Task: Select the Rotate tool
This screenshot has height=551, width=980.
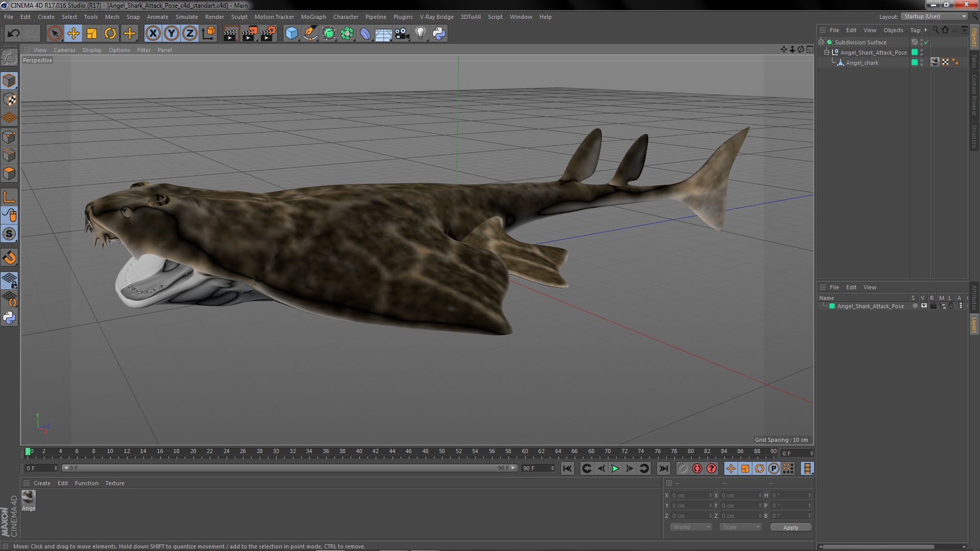Action: coord(110,34)
